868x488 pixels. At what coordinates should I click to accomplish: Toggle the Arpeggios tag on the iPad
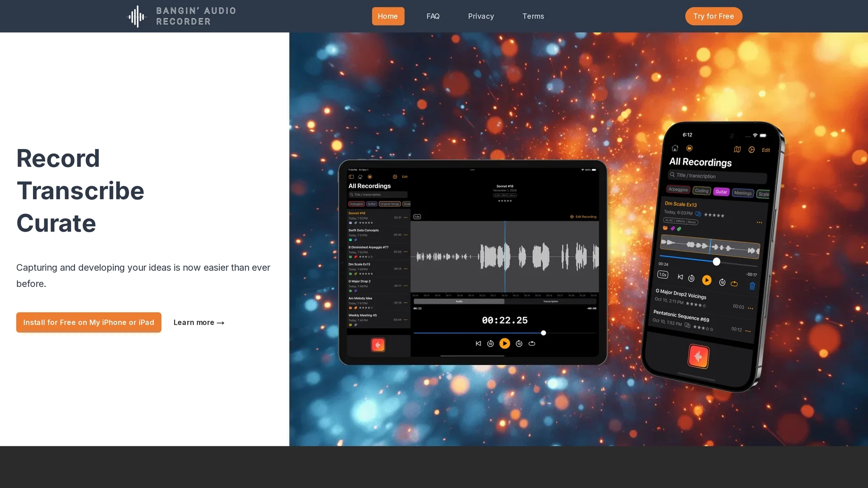(x=356, y=204)
